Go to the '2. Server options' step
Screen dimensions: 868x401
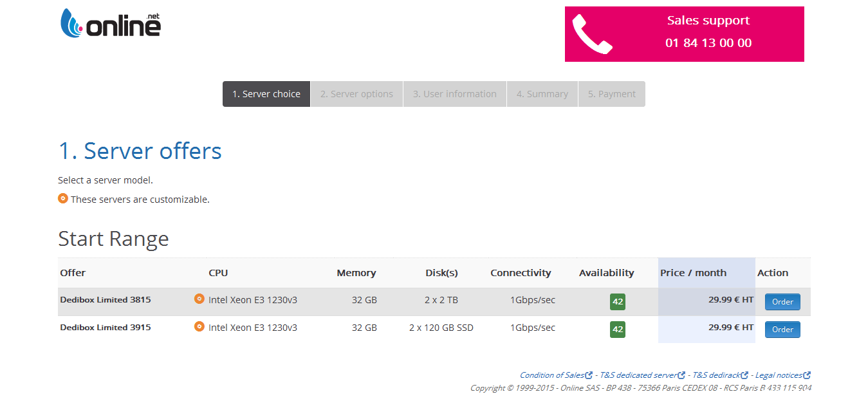356,94
